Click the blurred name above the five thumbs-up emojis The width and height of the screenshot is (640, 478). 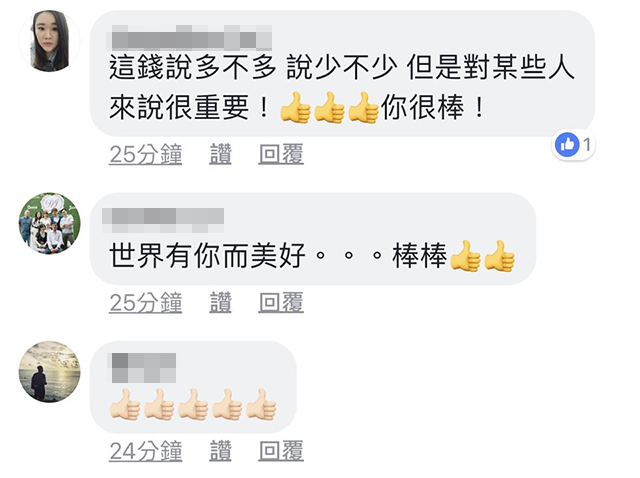click(142, 368)
